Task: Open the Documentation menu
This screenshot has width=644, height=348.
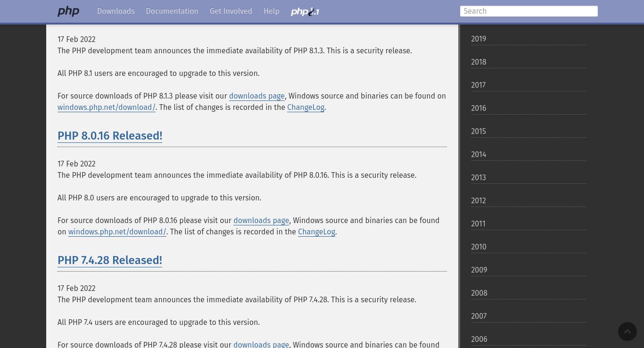Action: tap(172, 11)
